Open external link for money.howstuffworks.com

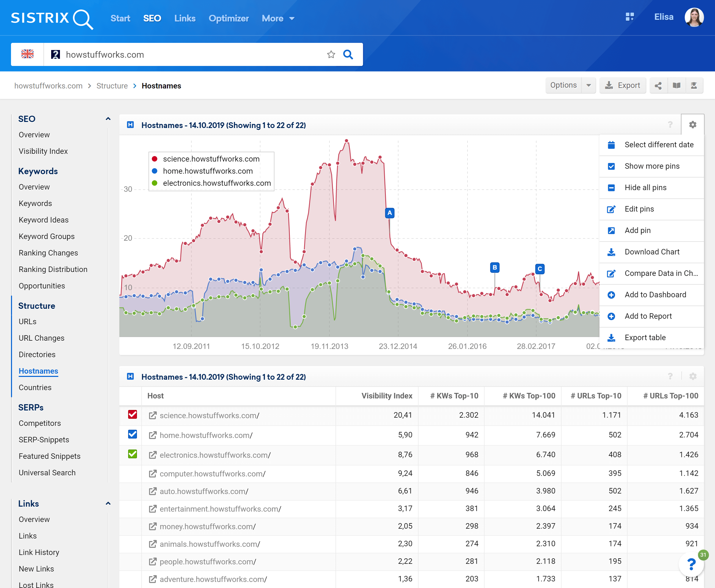153,526
